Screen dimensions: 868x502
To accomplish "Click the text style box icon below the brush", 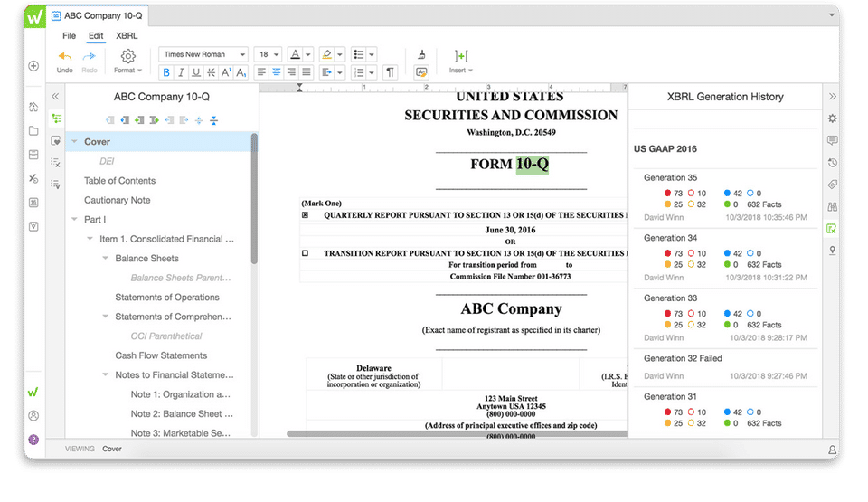I will click(422, 72).
